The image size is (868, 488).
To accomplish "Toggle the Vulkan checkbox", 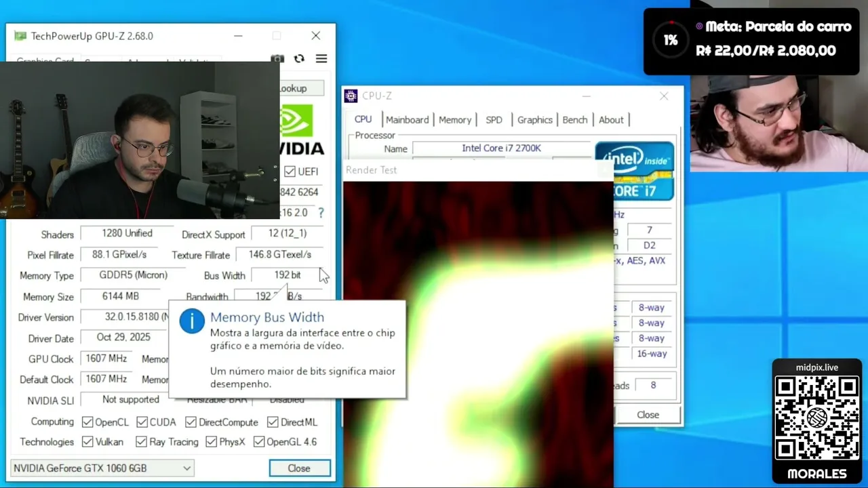I will 87,442.
